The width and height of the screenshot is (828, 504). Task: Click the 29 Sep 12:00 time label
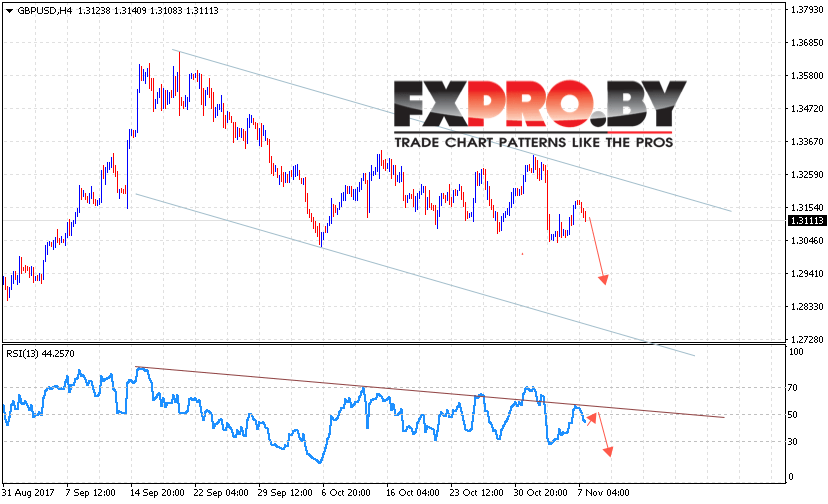285,492
